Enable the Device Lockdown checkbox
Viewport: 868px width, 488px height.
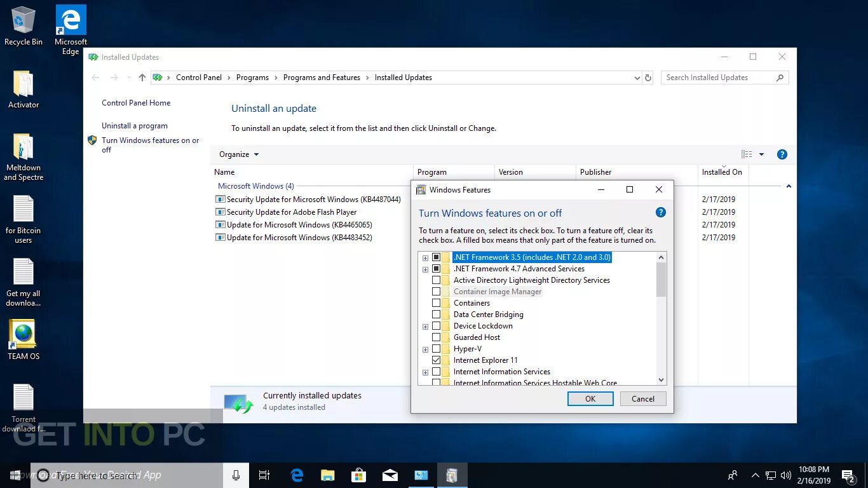(436, 326)
